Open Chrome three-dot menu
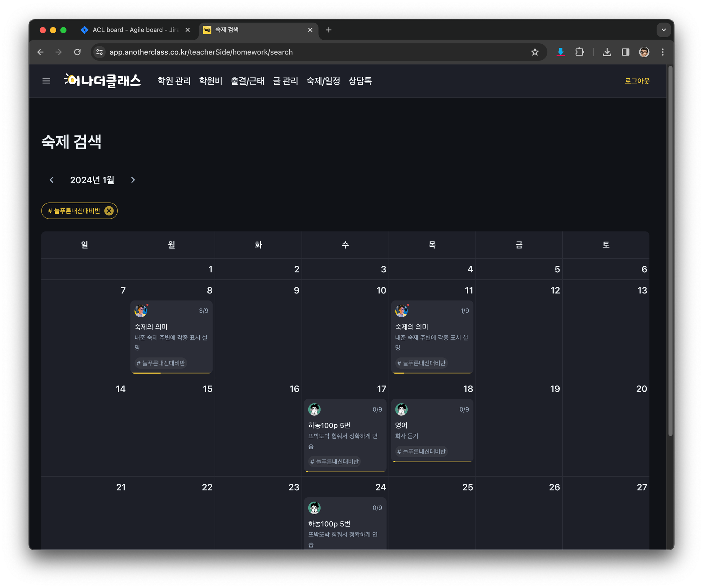 coord(663,52)
